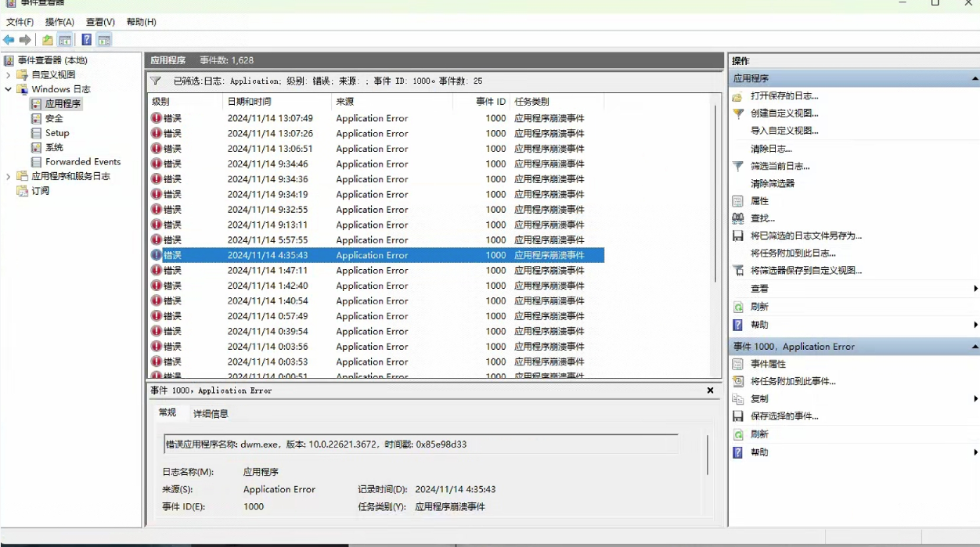This screenshot has width=980, height=547.
Task: Open the 查看(V) menu
Action: tap(100, 22)
